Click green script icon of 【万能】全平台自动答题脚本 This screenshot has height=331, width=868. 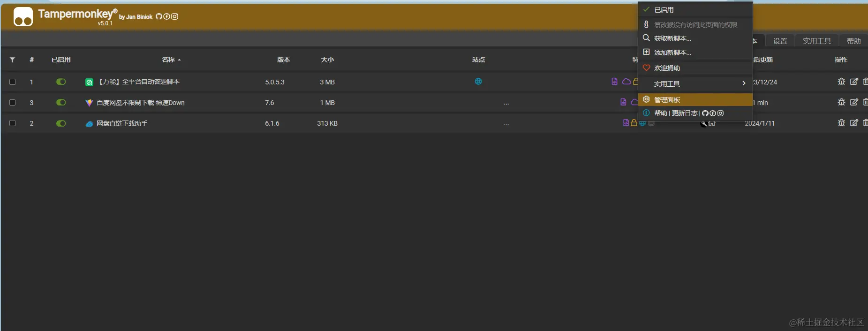click(x=89, y=82)
